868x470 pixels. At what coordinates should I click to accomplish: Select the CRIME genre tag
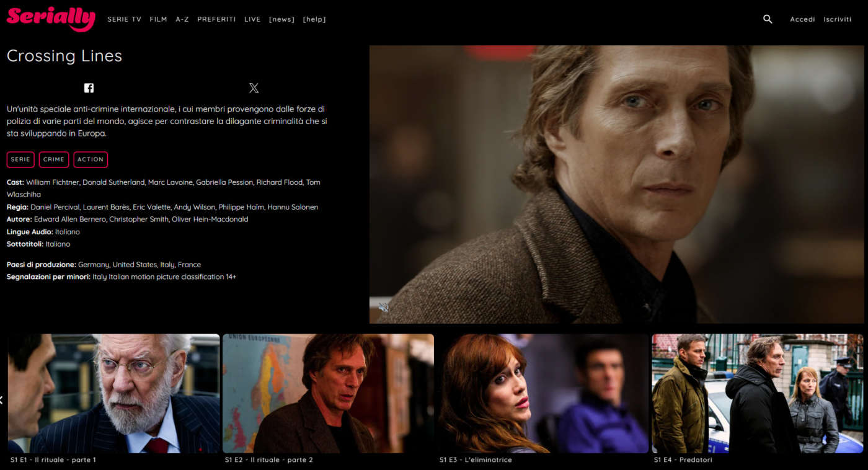(54, 159)
